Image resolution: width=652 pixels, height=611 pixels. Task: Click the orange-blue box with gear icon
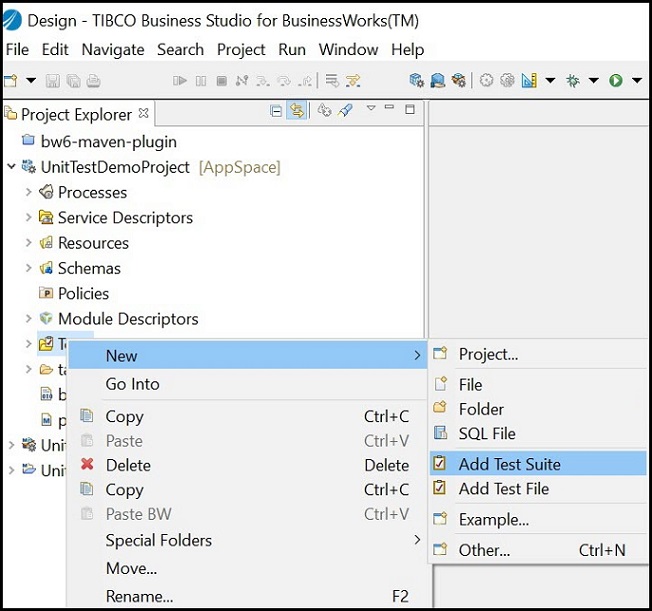(459, 80)
